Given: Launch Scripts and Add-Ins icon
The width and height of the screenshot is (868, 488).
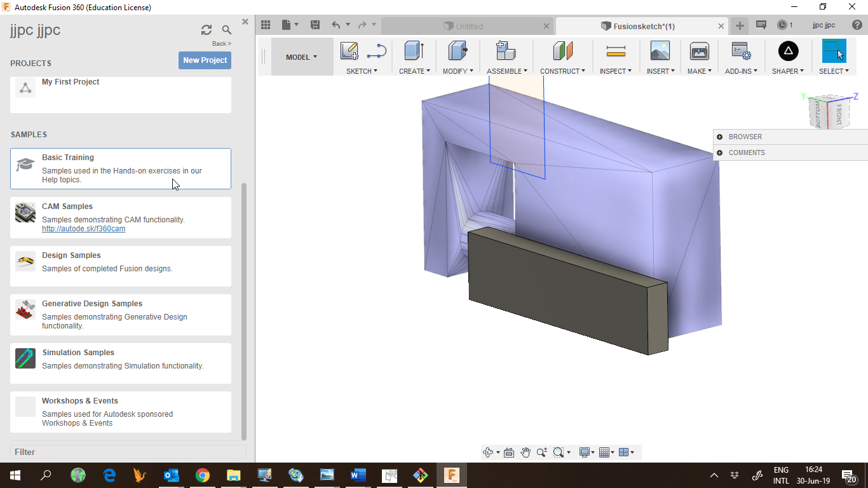Looking at the screenshot, I should (x=741, y=51).
